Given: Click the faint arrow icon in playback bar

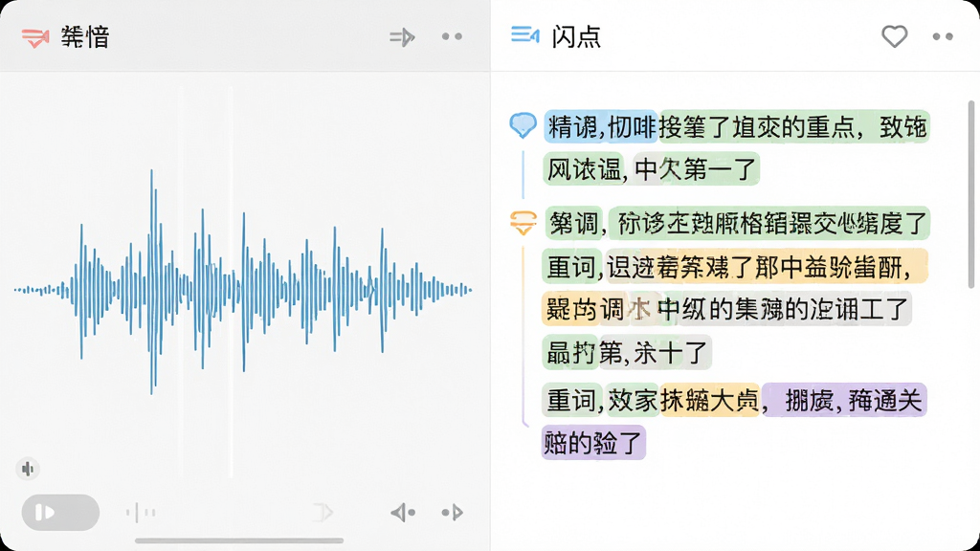Looking at the screenshot, I should [323, 513].
